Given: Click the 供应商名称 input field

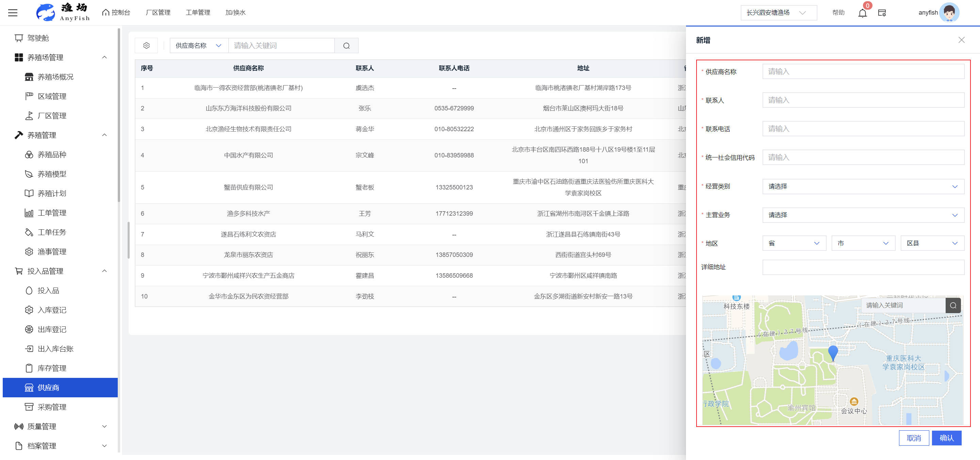Looking at the screenshot, I should (x=863, y=72).
